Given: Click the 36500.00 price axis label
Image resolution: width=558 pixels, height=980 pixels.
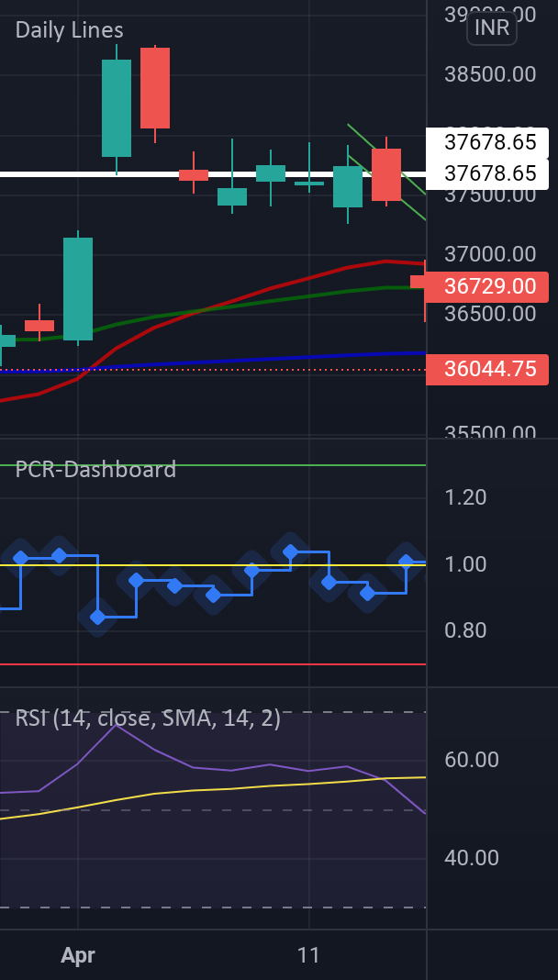Looking at the screenshot, I should point(490,314).
